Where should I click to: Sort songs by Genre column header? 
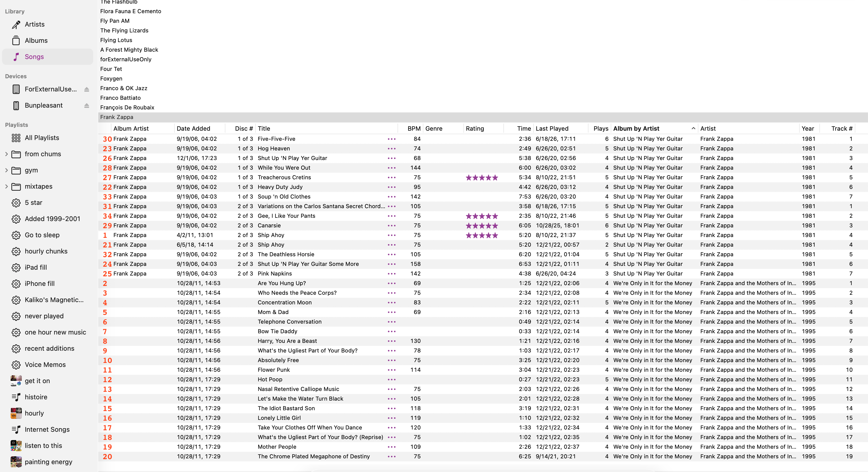point(443,128)
